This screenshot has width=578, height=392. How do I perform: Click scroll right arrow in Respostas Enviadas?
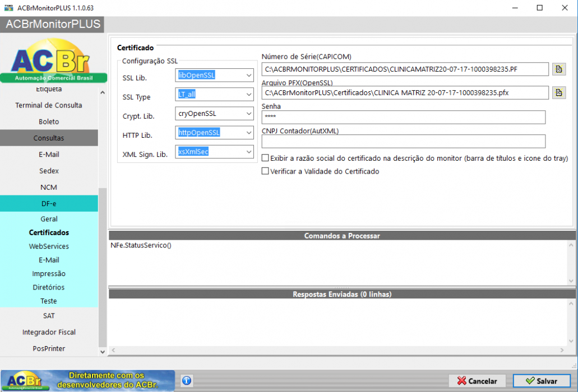(x=562, y=350)
